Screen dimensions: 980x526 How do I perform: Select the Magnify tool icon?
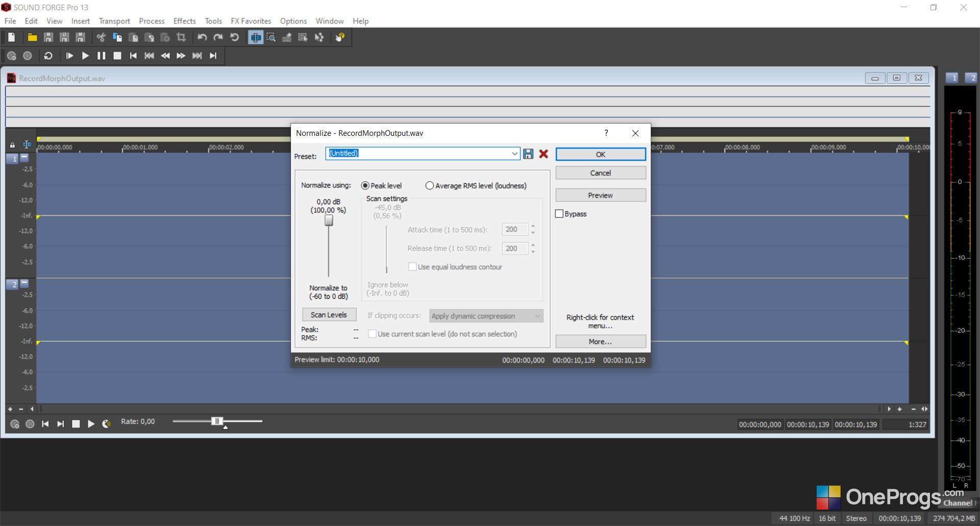[271, 37]
